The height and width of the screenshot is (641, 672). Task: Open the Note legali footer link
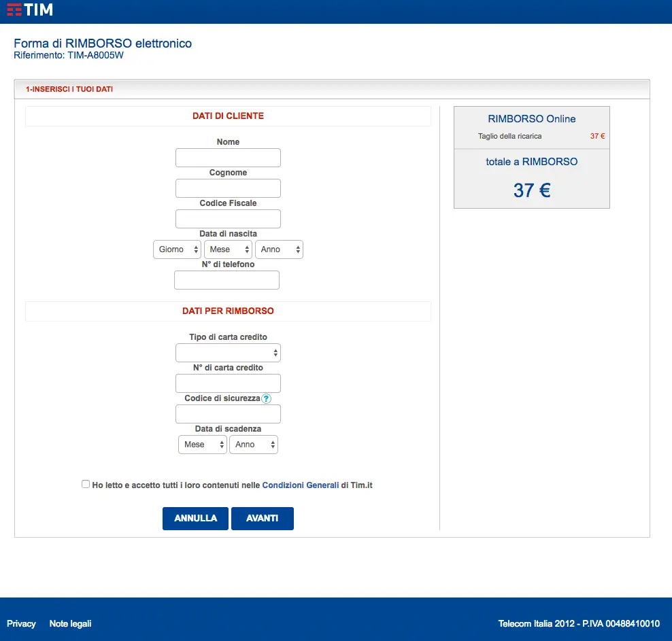[70, 623]
